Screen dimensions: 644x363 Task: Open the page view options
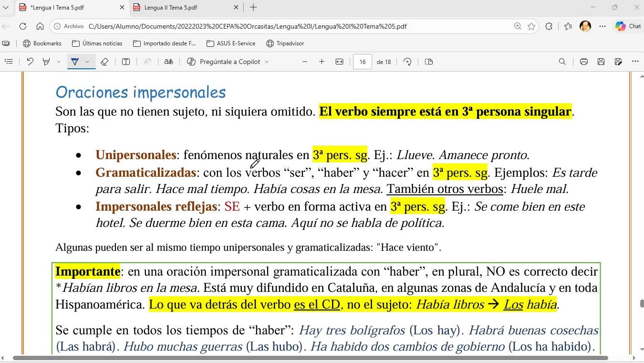(x=429, y=62)
